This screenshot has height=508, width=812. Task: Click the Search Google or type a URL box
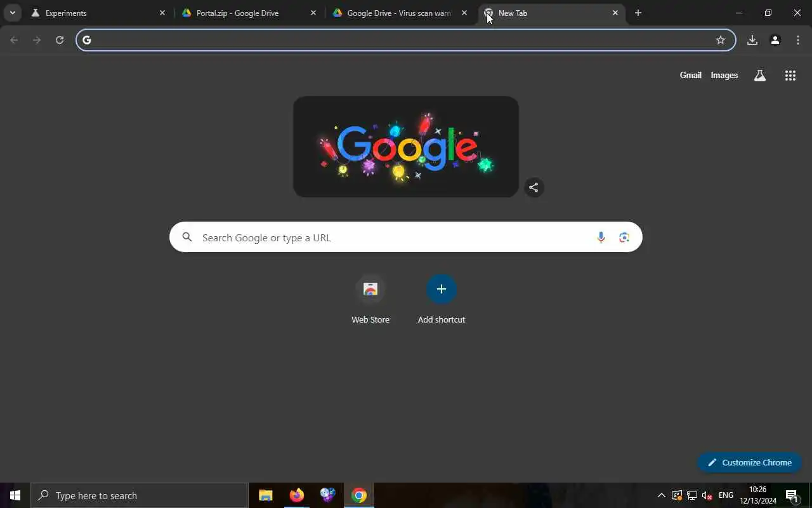pyautogui.click(x=406, y=237)
